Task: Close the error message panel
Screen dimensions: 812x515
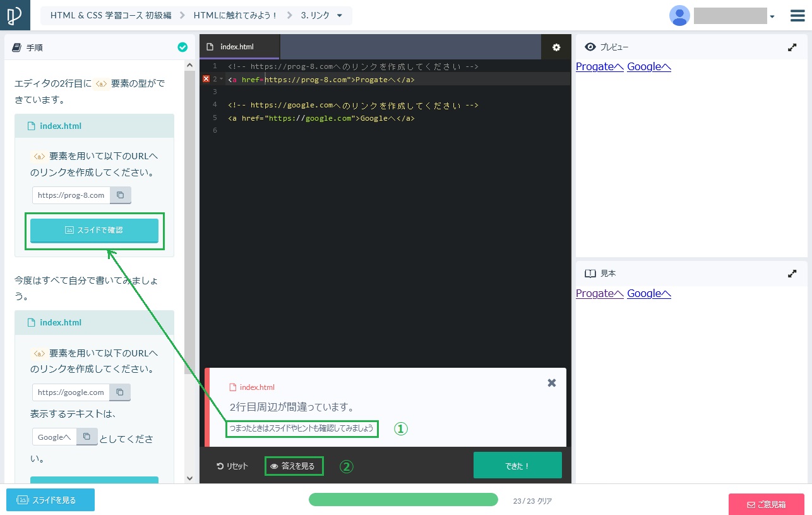Action: [551, 383]
